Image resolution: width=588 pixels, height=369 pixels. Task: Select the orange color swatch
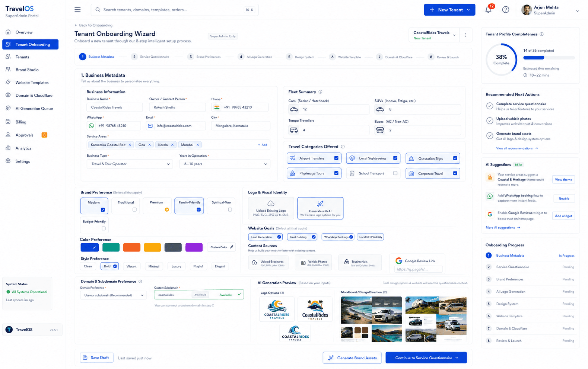tap(132, 247)
